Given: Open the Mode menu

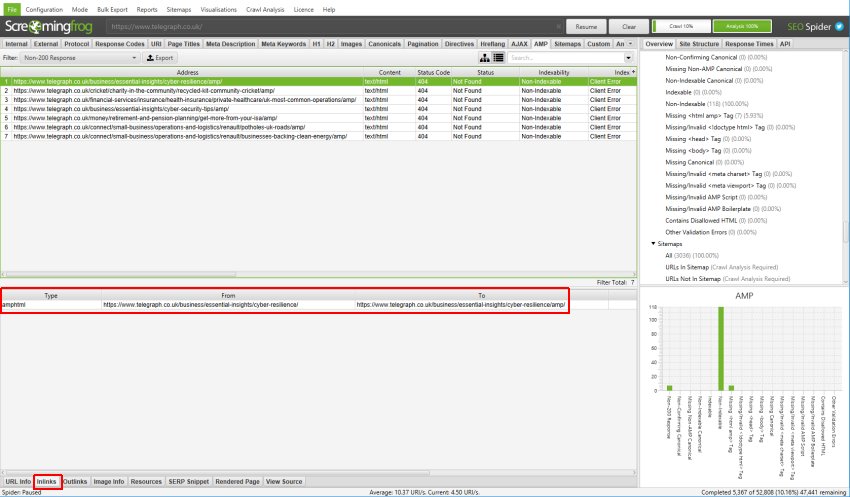Looking at the screenshot, I should [80, 9].
